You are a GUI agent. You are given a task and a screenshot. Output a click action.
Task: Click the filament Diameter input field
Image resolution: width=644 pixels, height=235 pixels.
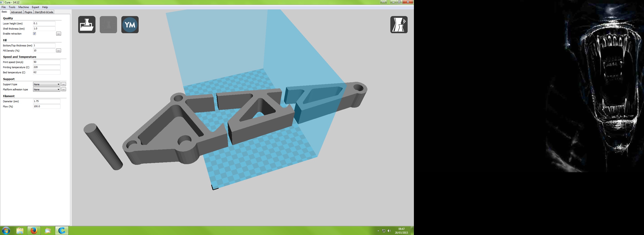coord(47,101)
